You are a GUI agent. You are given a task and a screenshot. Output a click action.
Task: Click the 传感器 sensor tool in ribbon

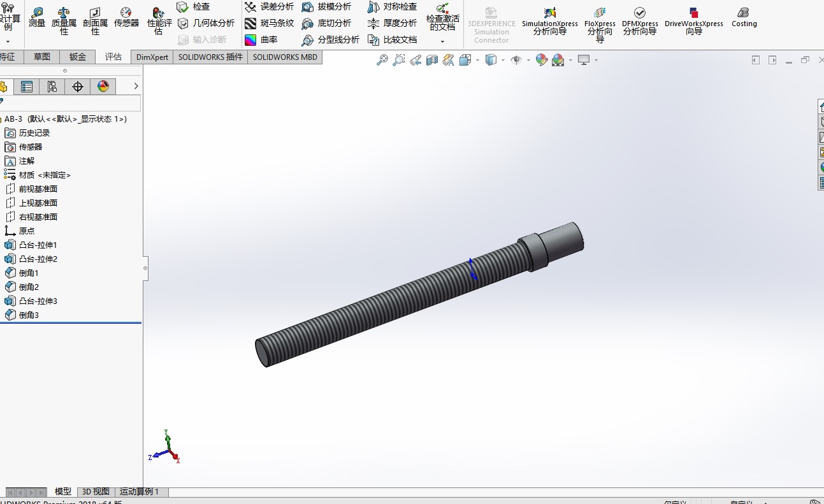pos(126,18)
